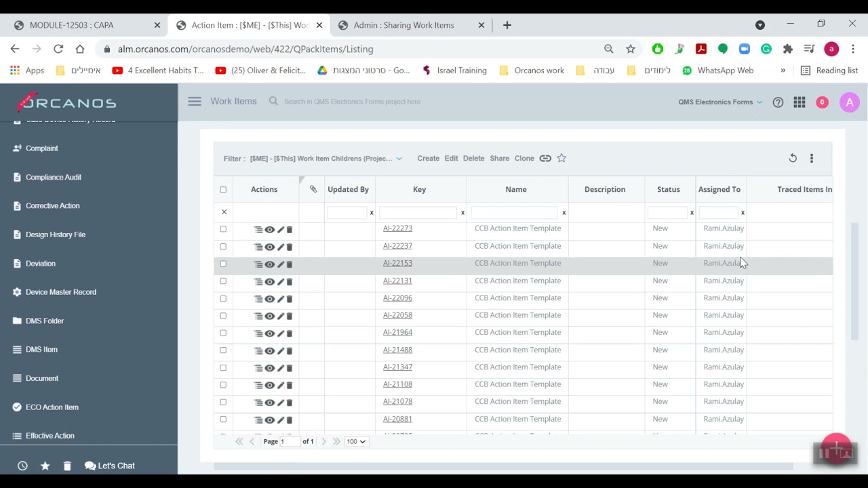Expand the Filter selection dropdown arrow
The width and height of the screenshot is (868, 488).
(x=399, y=159)
